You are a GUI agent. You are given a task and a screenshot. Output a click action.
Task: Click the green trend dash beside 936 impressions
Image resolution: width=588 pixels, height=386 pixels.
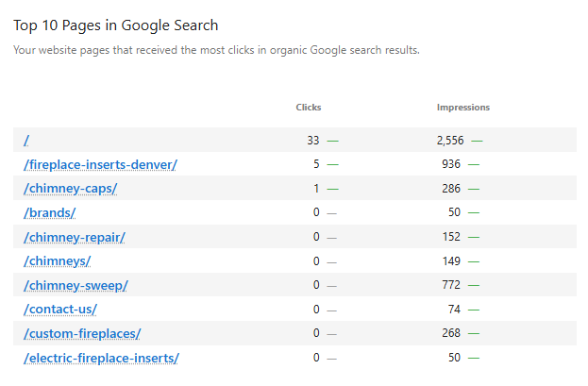pyautogui.click(x=474, y=164)
